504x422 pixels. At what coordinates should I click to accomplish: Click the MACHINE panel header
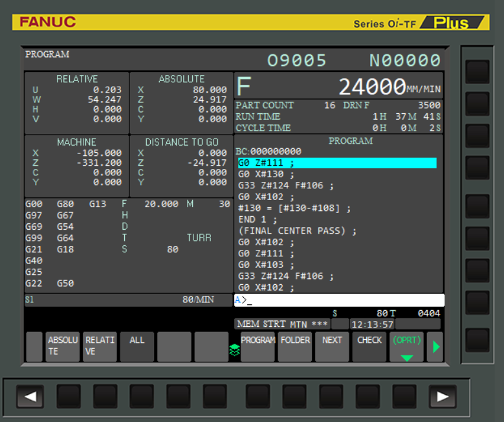tap(76, 142)
